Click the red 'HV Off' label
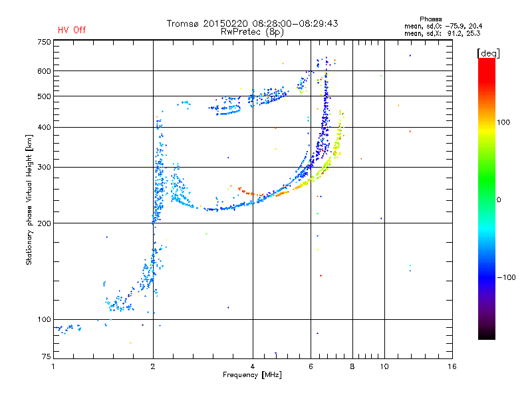This screenshot has height=399, width=532. tap(72, 30)
